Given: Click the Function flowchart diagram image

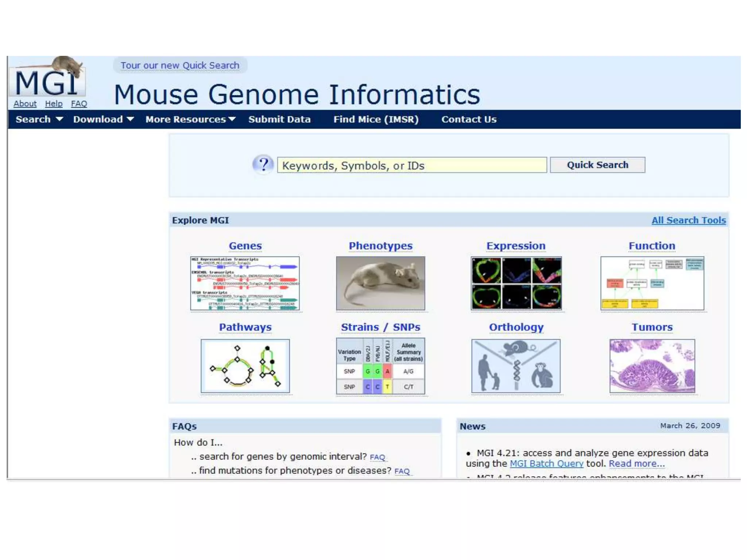Looking at the screenshot, I should point(652,283).
